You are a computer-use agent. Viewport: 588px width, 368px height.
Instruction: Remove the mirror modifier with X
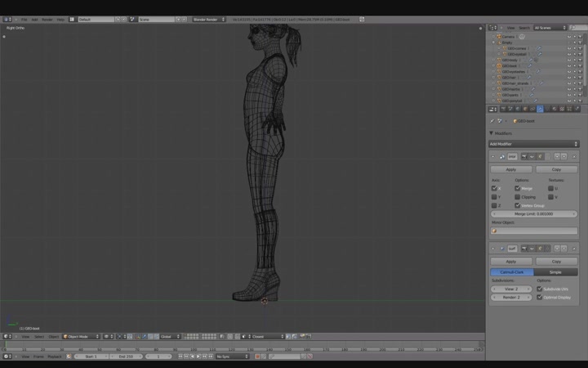pos(574,156)
